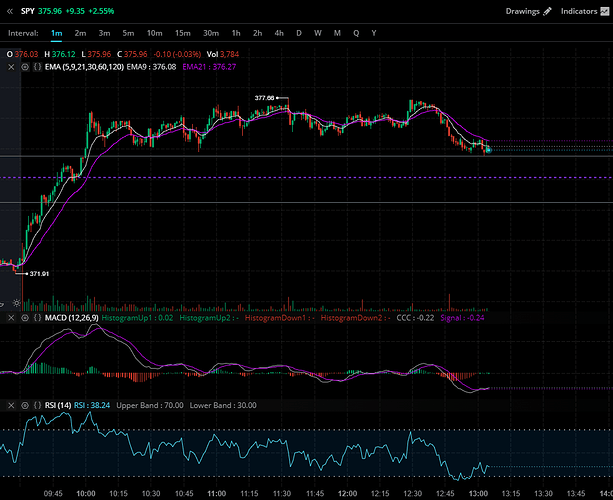Click the SPY price 375.96 in header
This screenshot has width=613, height=500.
pos(50,11)
